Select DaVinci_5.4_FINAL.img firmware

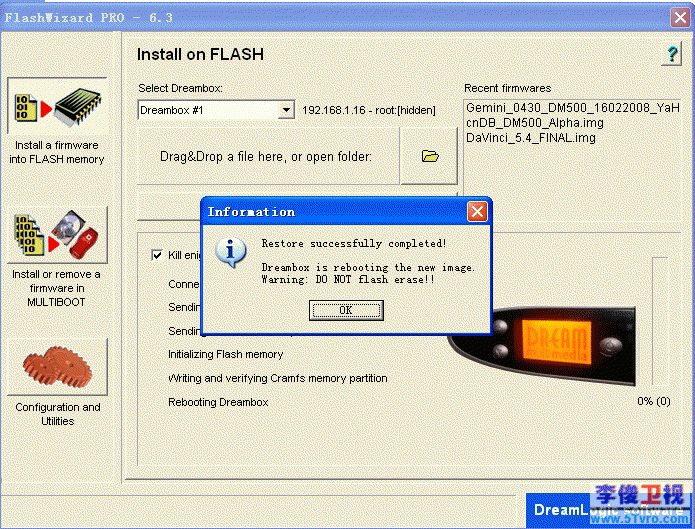[x=531, y=138]
